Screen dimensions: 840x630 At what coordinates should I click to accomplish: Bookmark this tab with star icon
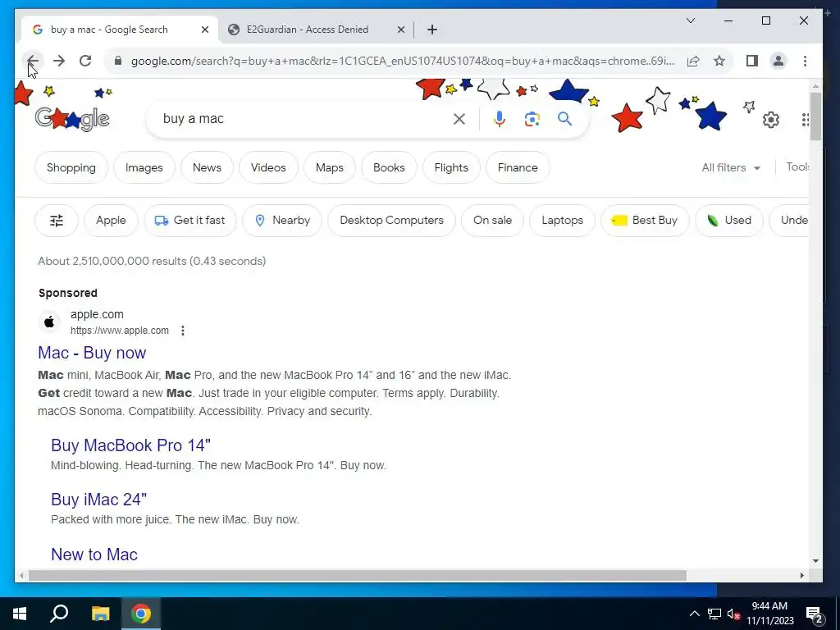(719, 61)
